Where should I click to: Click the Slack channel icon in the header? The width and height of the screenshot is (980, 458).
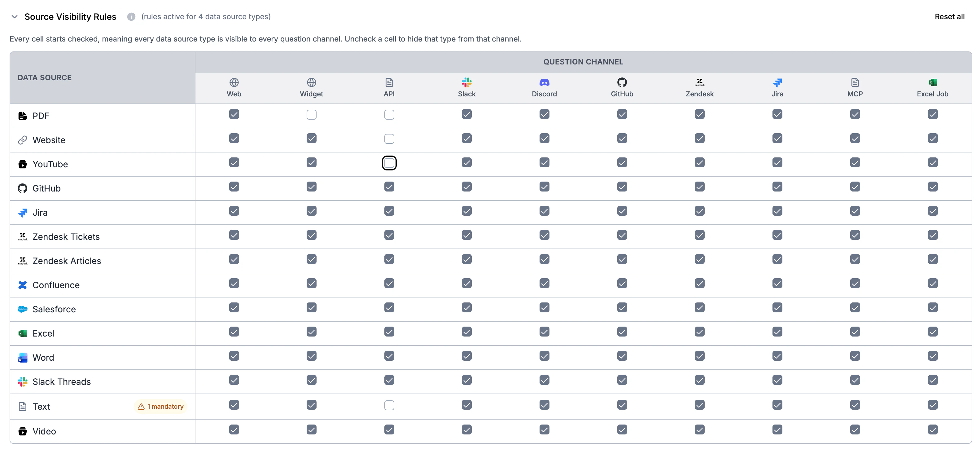pyautogui.click(x=467, y=82)
